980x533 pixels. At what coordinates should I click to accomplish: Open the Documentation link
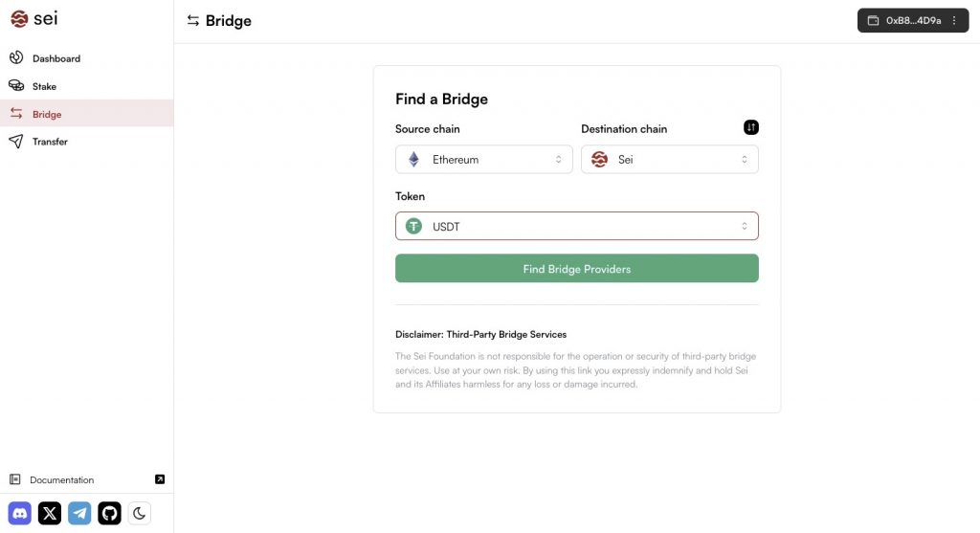61,479
